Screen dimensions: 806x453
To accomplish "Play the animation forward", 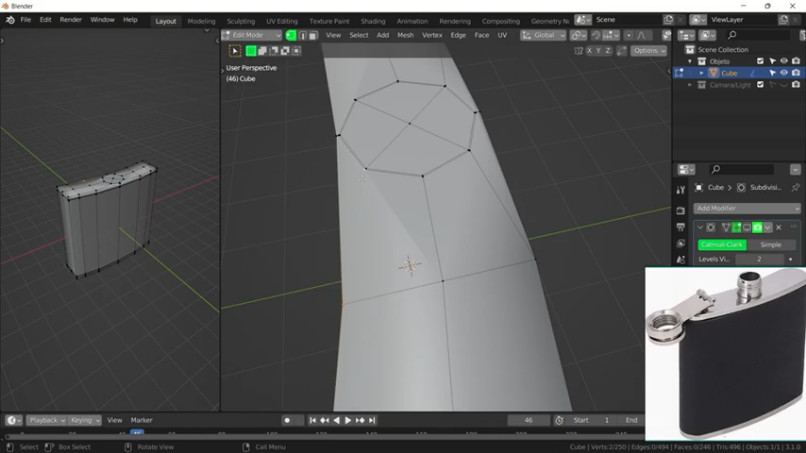I will click(348, 420).
